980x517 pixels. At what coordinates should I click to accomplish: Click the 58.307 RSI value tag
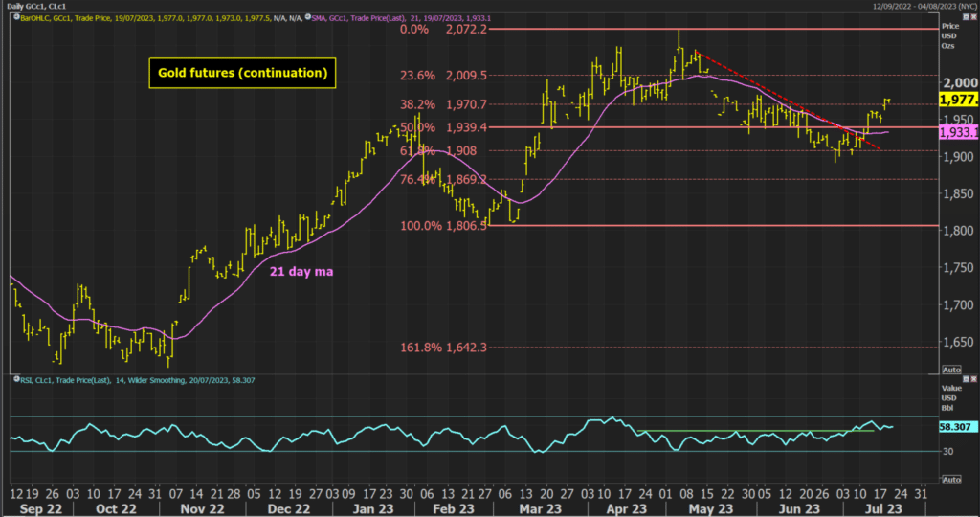[x=958, y=427]
